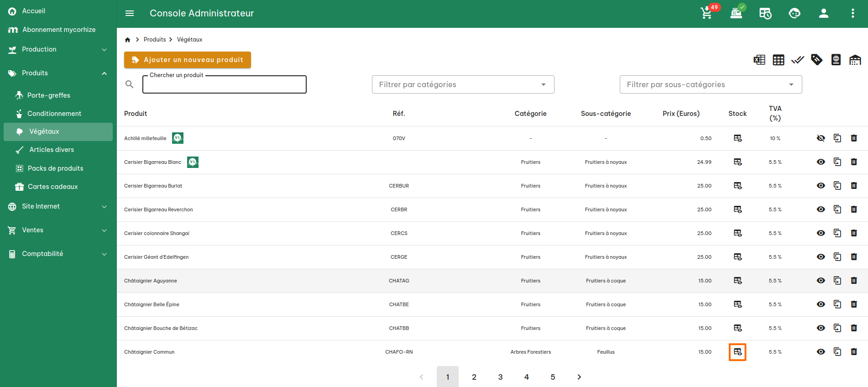Toggle visibility of Cerisier Bigarreau Blanc
The image size is (868, 387).
[x=821, y=162]
